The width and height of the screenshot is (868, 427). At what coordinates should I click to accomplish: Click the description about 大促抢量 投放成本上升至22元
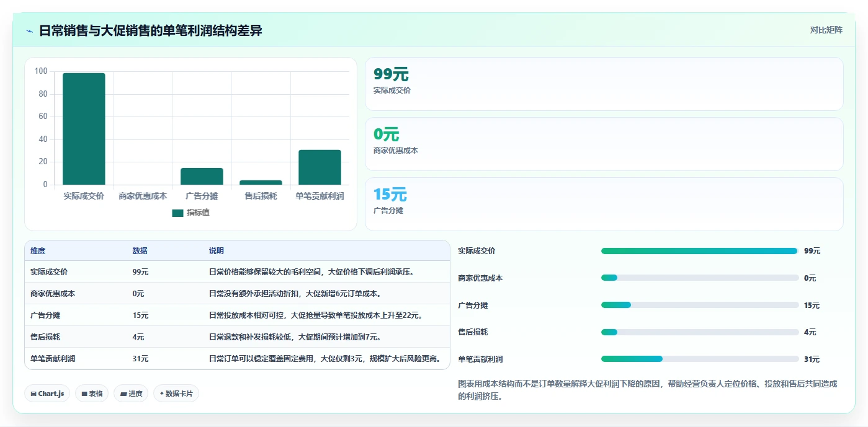click(316, 315)
